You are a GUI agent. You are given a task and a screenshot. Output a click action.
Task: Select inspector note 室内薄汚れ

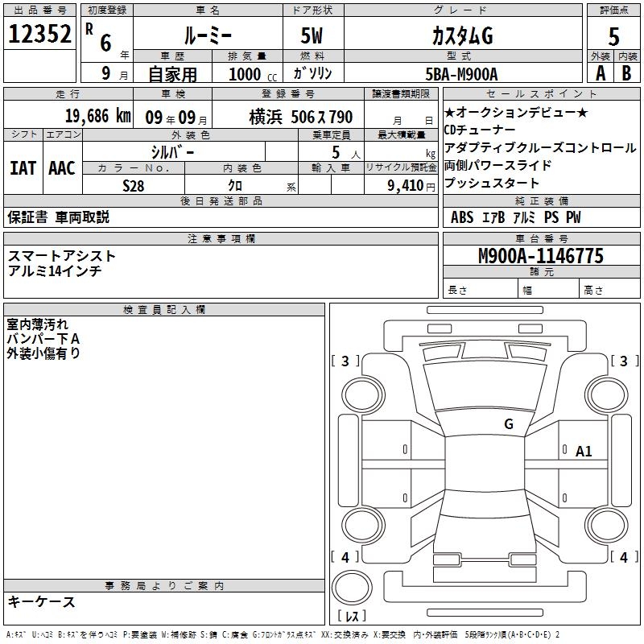point(37,324)
